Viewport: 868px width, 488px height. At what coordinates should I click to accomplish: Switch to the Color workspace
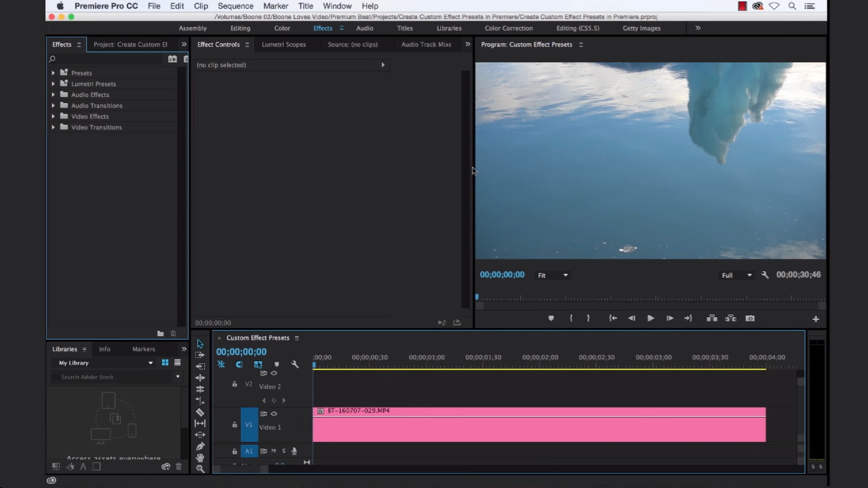(x=282, y=28)
